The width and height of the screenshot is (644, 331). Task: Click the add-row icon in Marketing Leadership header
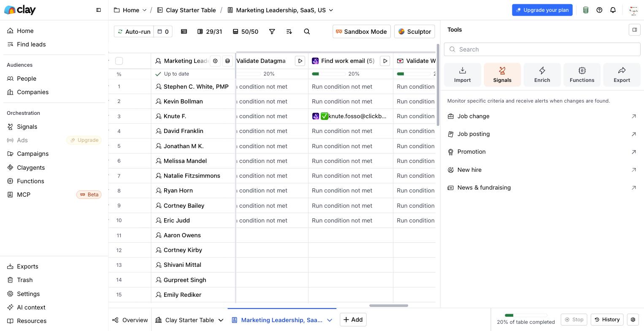[x=215, y=61]
